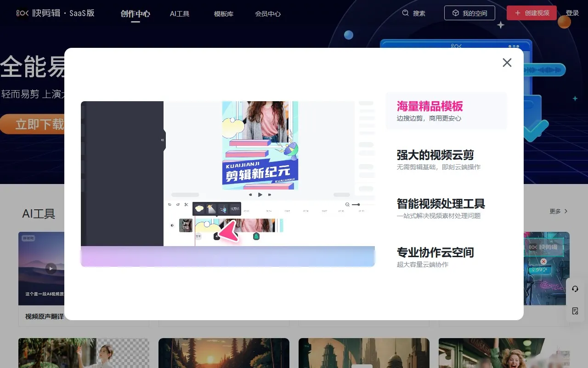Screen dimensions: 588x368
Task: Adjust the timeline zoom slider
Action: (x=358, y=204)
